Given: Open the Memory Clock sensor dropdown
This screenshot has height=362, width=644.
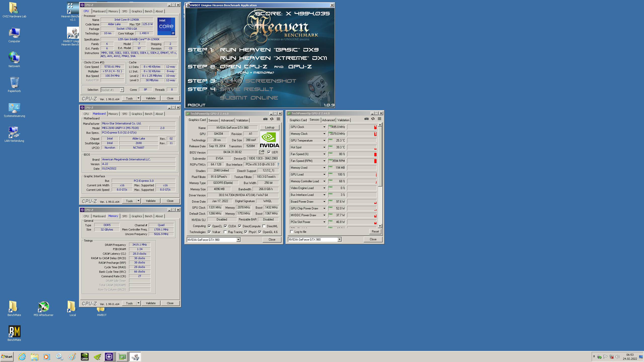Looking at the screenshot, I should [x=324, y=134].
